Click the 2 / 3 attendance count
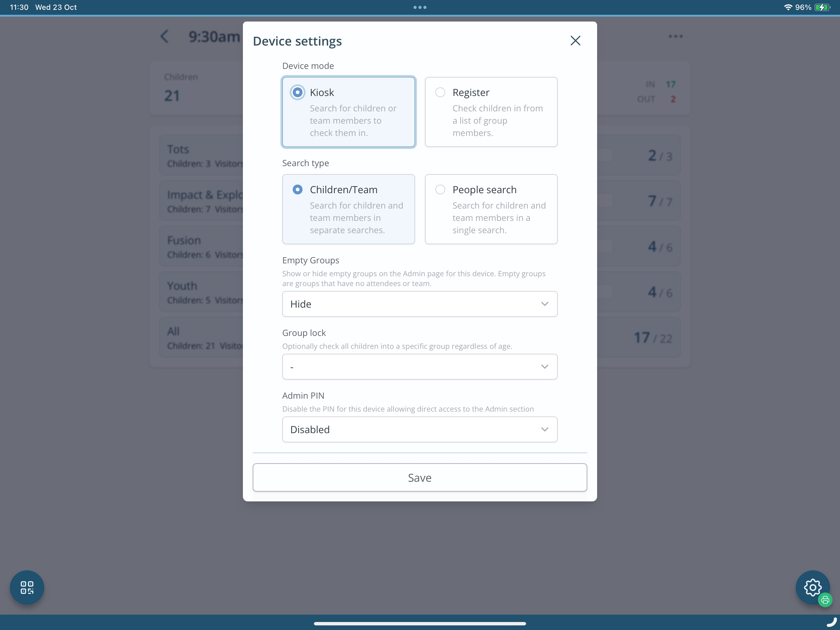 pyautogui.click(x=660, y=156)
